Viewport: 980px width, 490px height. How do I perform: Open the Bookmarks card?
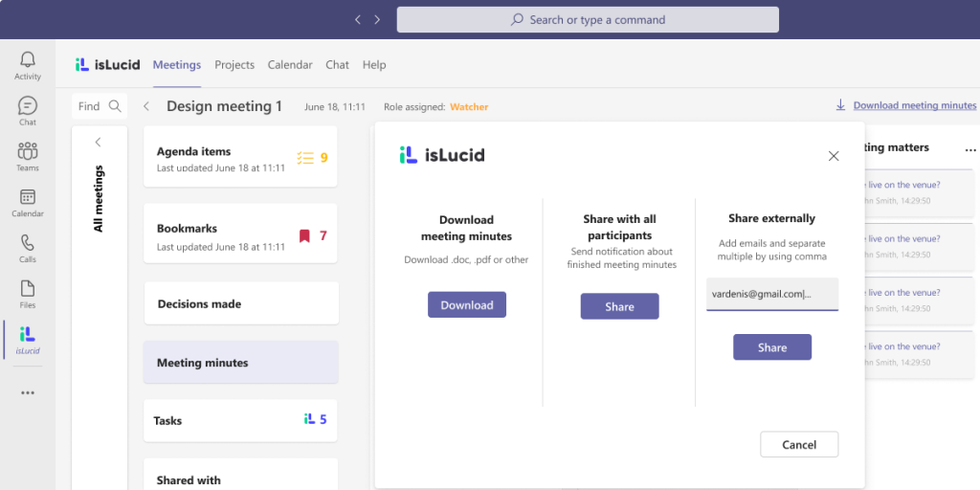240,234
